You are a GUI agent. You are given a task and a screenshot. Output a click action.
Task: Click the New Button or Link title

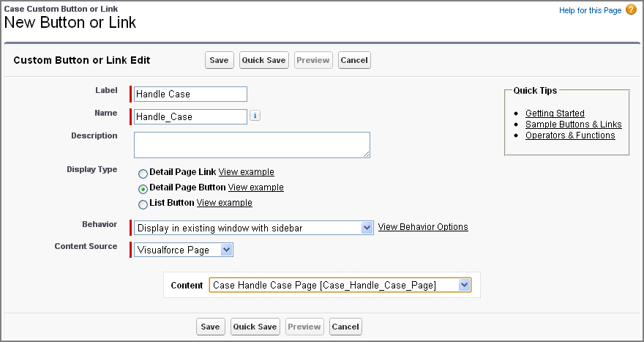(x=70, y=22)
